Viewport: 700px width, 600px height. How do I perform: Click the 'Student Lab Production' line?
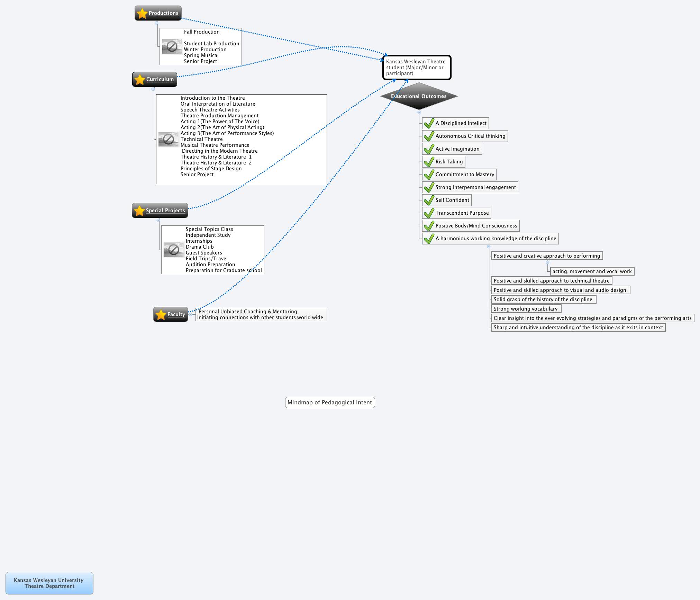pyautogui.click(x=211, y=44)
